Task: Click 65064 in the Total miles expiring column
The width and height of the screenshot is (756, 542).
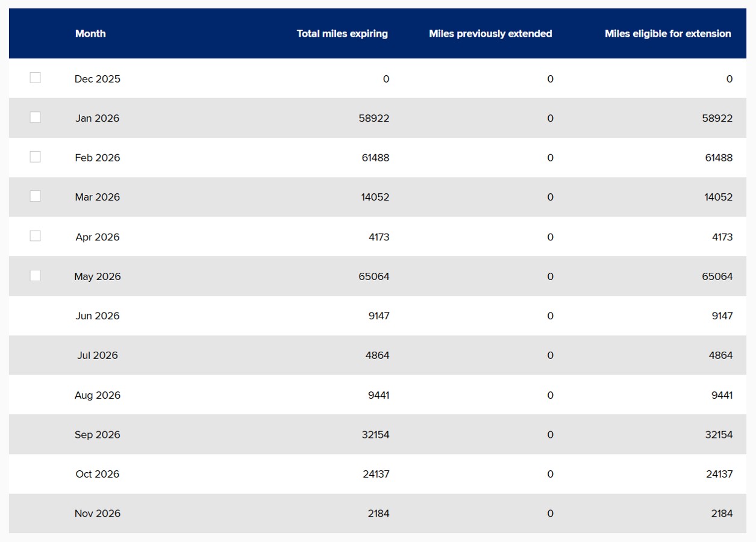Action: coord(374,276)
